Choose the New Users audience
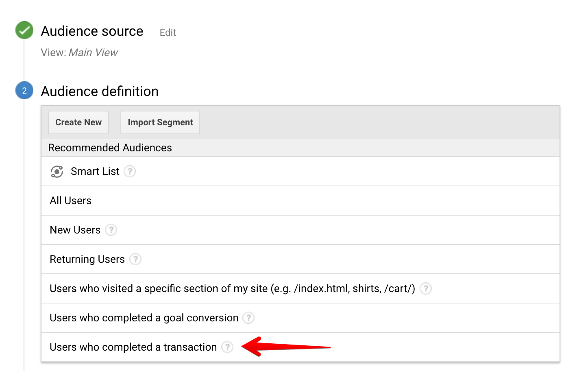Image resolution: width=588 pixels, height=371 pixels. tap(75, 230)
